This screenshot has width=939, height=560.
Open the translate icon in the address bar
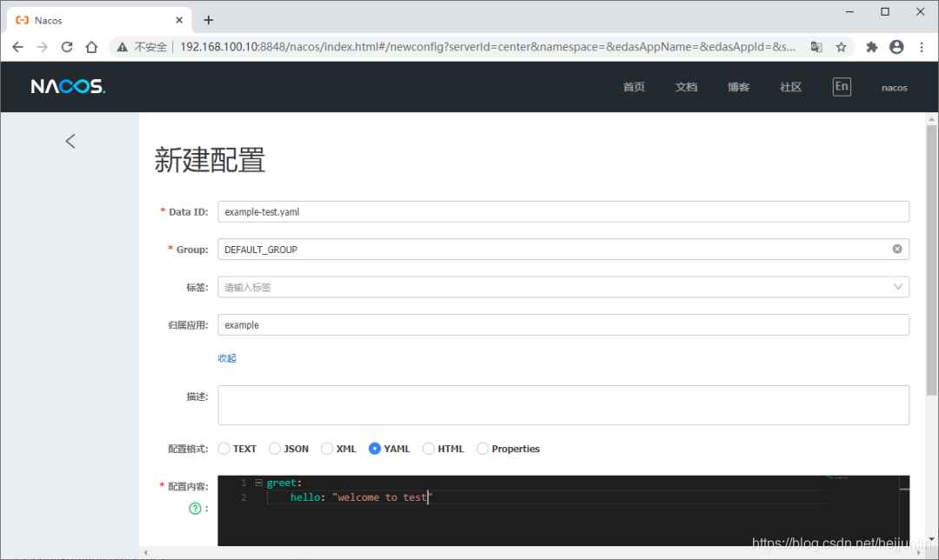tap(816, 47)
